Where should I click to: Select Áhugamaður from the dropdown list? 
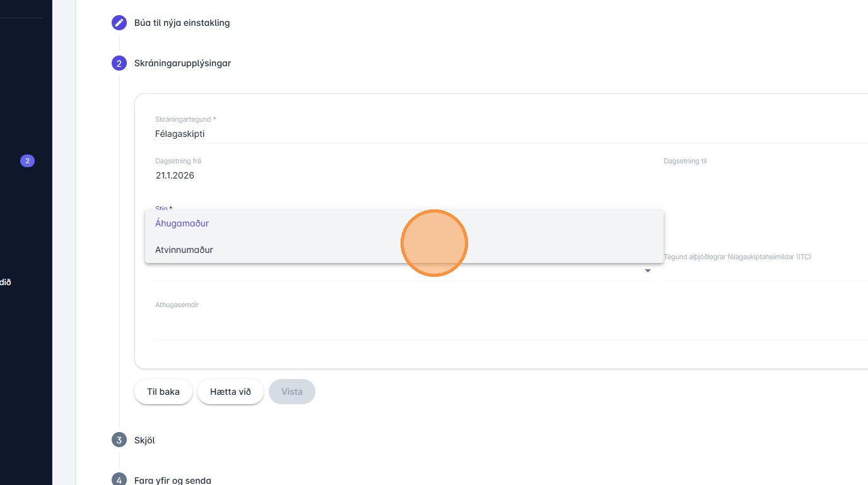click(x=182, y=223)
